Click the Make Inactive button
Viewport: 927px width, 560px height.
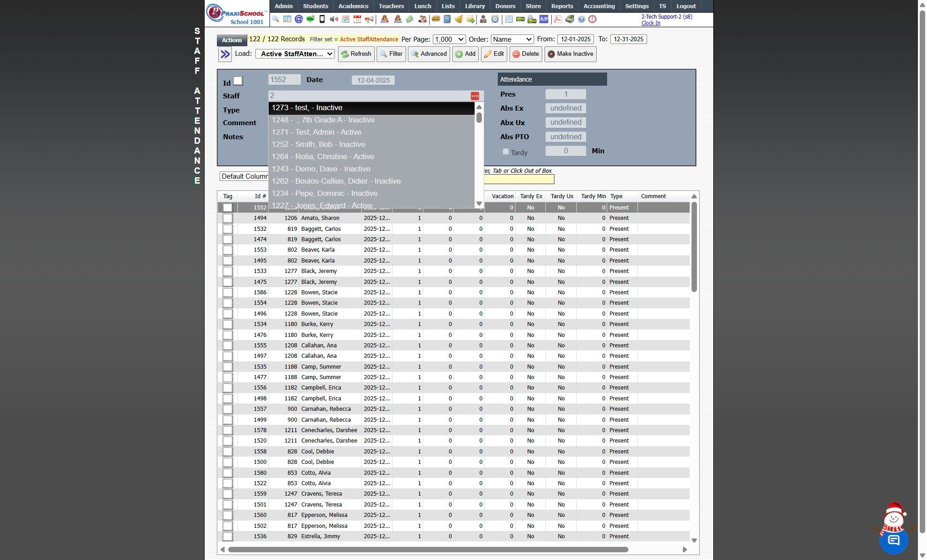coord(570,54)
